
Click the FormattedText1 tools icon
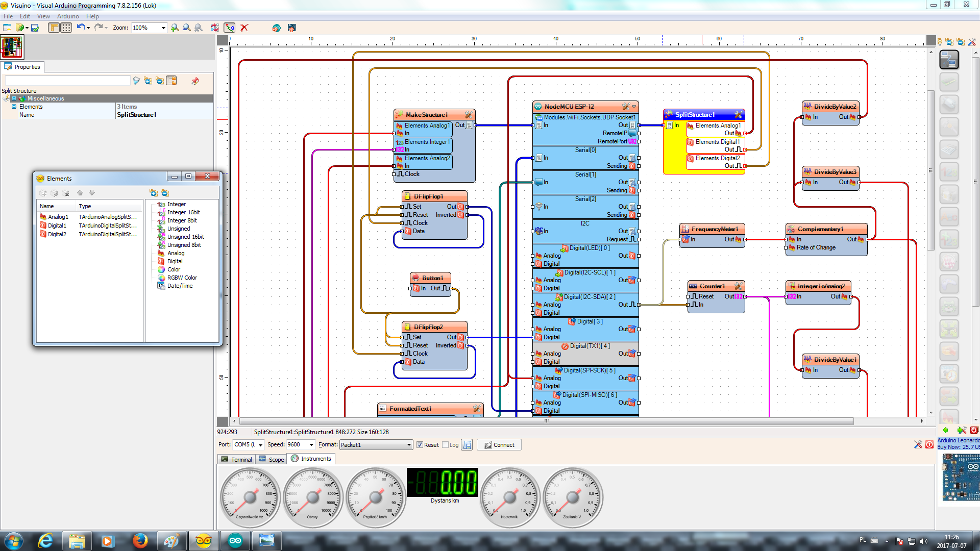pyautogui.click(x=477, y=409)
